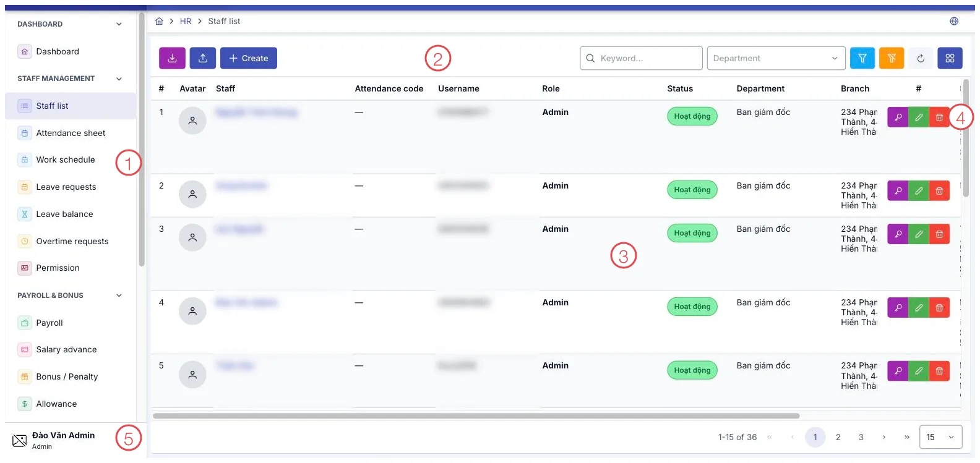
Task: Delete staff in row 1
Action: pos(939,117)
